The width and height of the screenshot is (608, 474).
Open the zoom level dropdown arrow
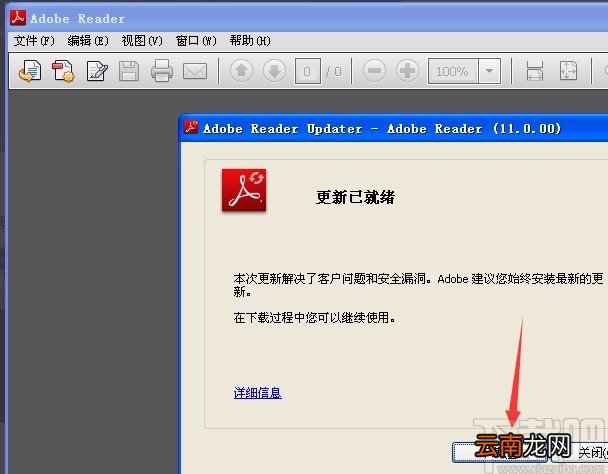[x=490, y=71]
